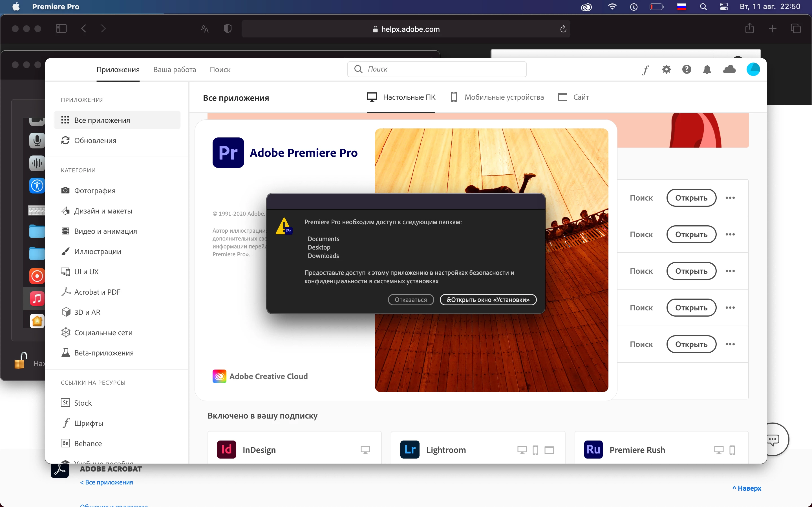Open more options for last listed app

coord(730,344)
